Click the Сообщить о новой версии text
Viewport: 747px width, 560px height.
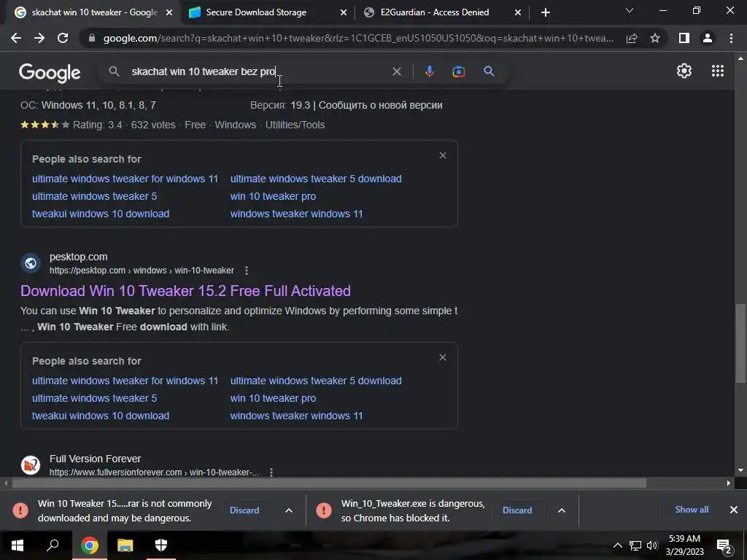[x=380, y=105]
